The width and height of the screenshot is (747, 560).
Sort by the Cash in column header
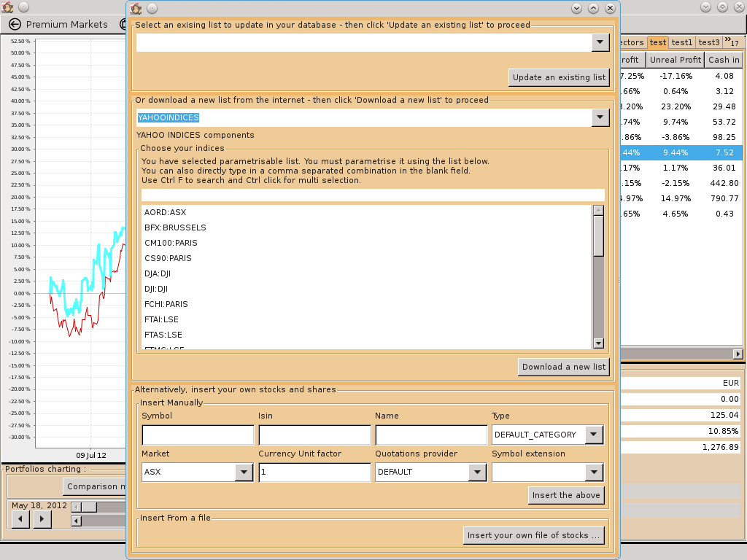[724, 60]
